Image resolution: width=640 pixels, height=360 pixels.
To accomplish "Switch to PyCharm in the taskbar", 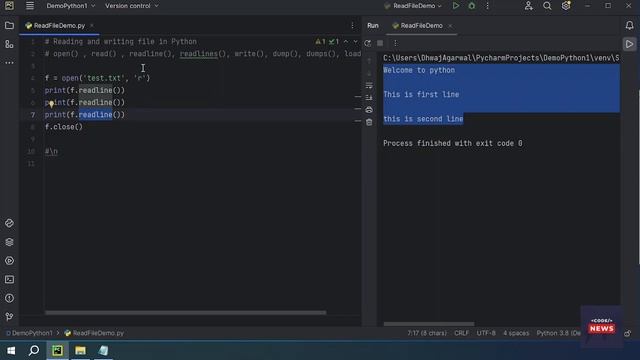I will pyautogui.click(x=57, y=351).
